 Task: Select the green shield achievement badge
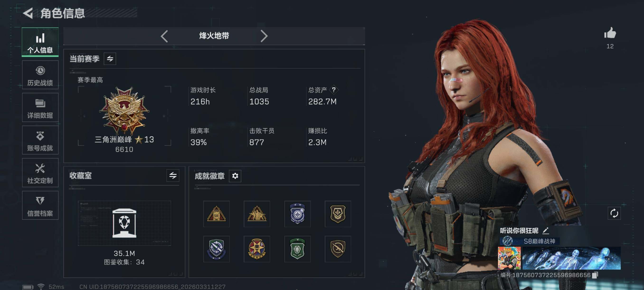(297, 249)
